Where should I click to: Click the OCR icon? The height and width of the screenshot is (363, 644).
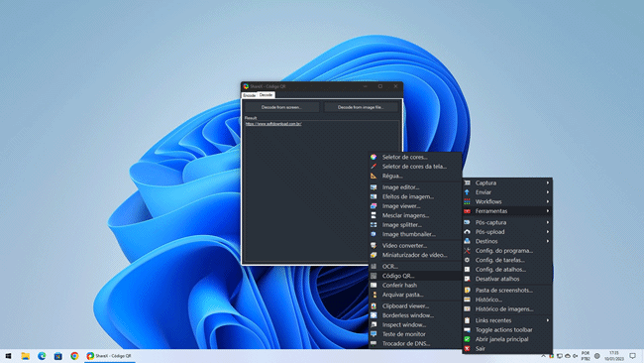tap(374, 267)
